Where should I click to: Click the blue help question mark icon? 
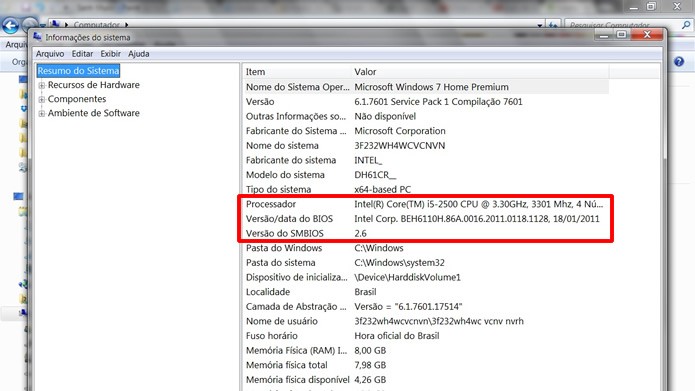click(679, 62)
